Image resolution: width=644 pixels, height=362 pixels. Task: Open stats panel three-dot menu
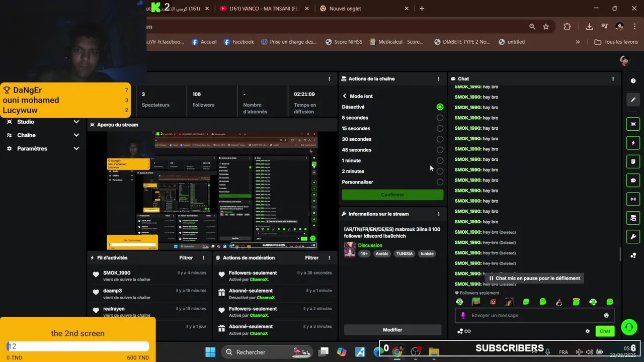(329, 79)
